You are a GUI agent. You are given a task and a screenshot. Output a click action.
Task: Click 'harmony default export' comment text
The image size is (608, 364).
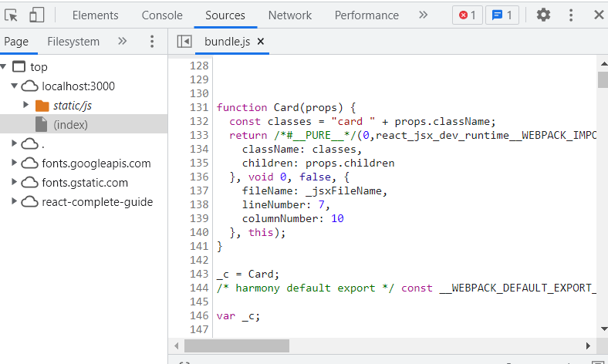click(306, 288)
